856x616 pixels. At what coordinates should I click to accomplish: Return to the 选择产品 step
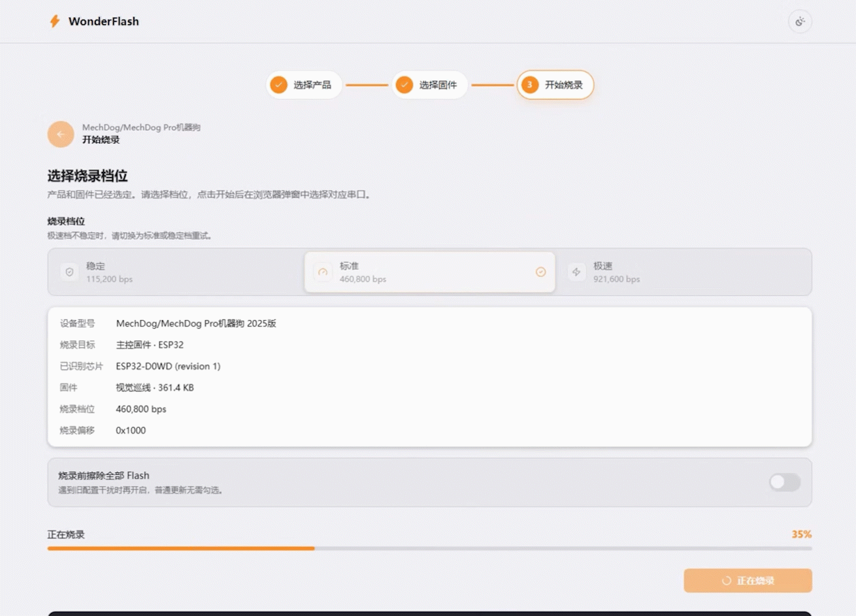click(x=304, y=85)
